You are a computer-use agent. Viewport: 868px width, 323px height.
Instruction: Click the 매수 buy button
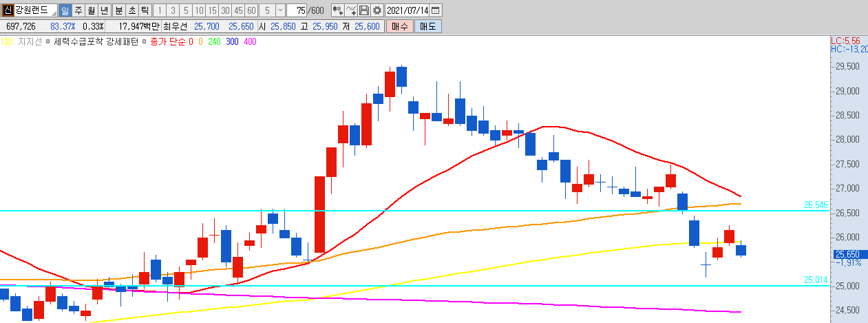click(x=399, y=26)
